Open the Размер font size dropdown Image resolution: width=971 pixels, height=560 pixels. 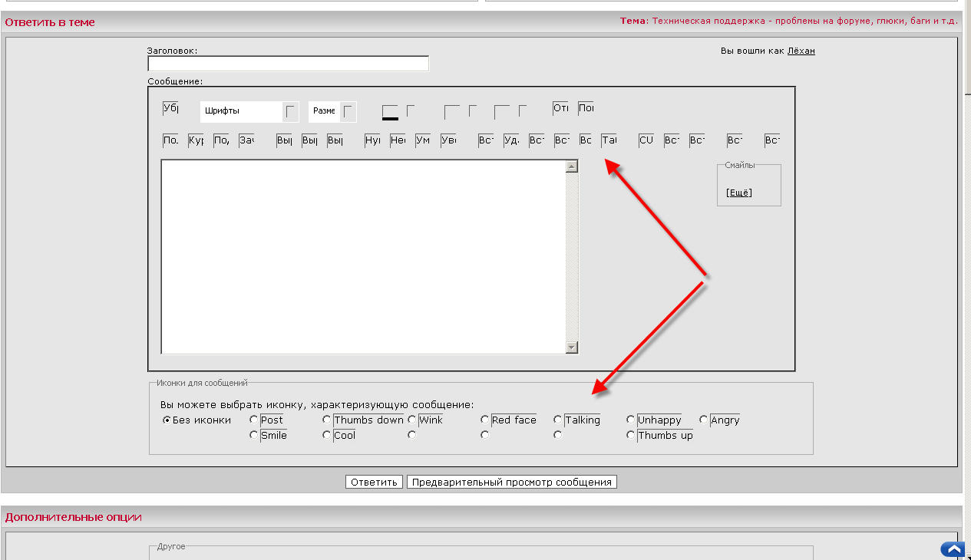[x=332, y=112]
